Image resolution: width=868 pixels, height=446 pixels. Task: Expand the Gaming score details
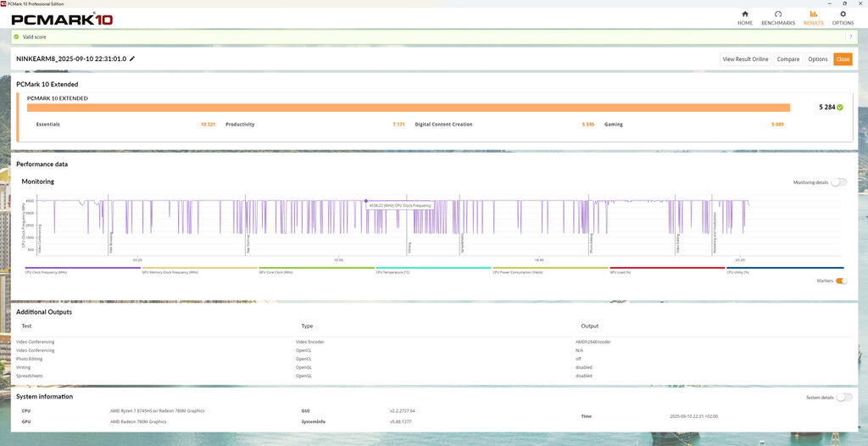point(613,125)
